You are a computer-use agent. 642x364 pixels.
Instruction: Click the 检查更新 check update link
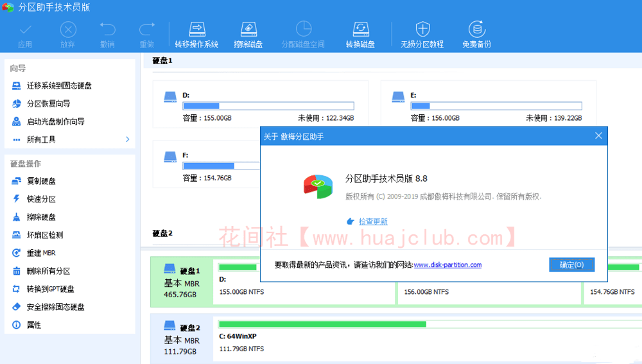pos(373,221)
